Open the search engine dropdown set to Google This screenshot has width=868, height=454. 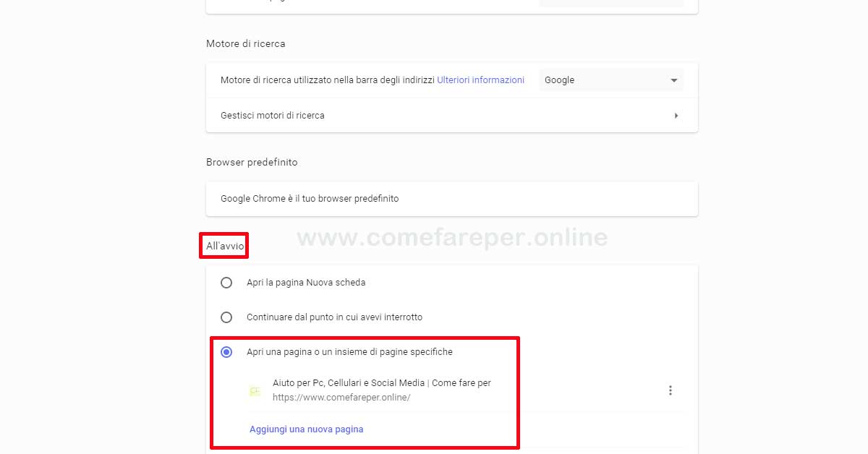tap(611, 80)
